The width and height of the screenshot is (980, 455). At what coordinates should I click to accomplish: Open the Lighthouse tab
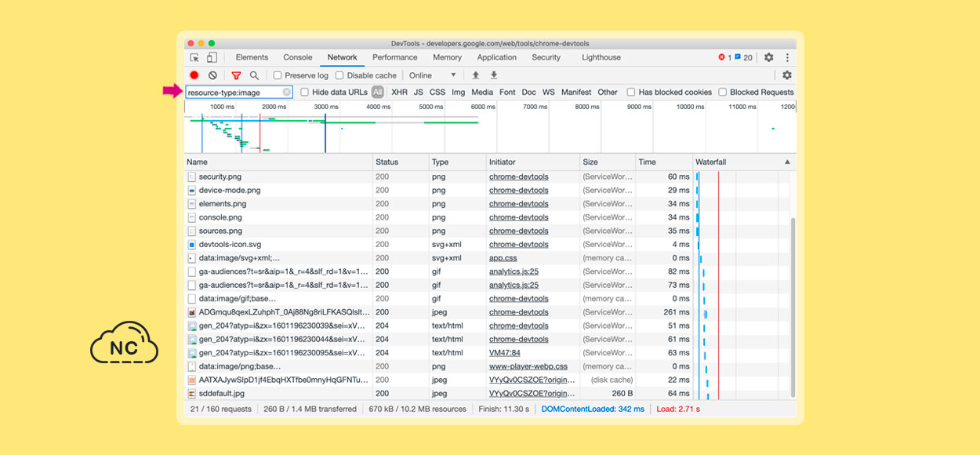[x=601, y=57]
